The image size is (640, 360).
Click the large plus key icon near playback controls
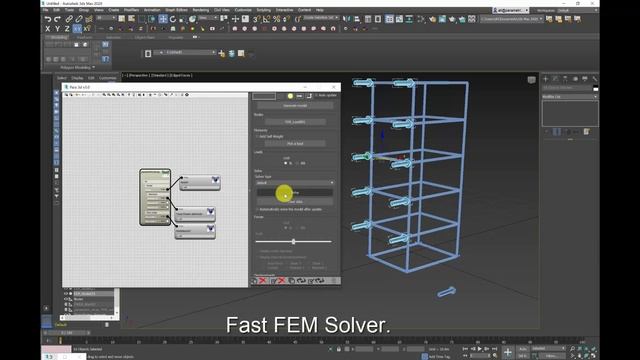pos(508,352)
